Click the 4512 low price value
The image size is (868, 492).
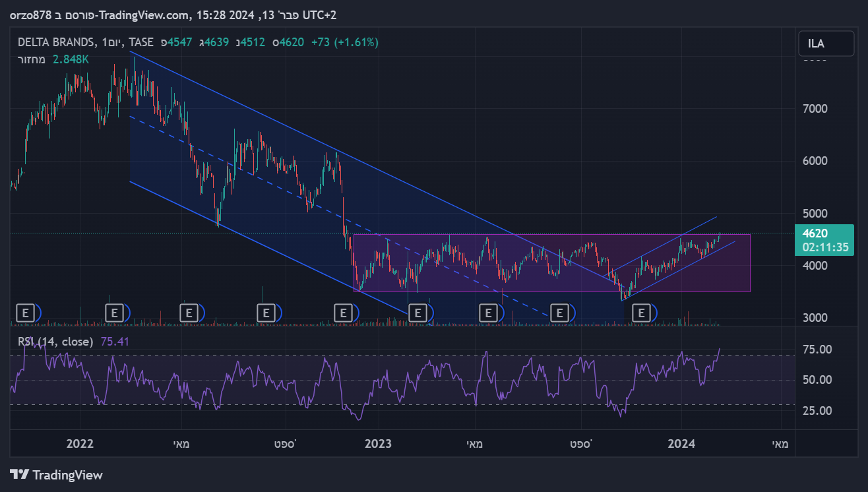[x=253, y=42]
